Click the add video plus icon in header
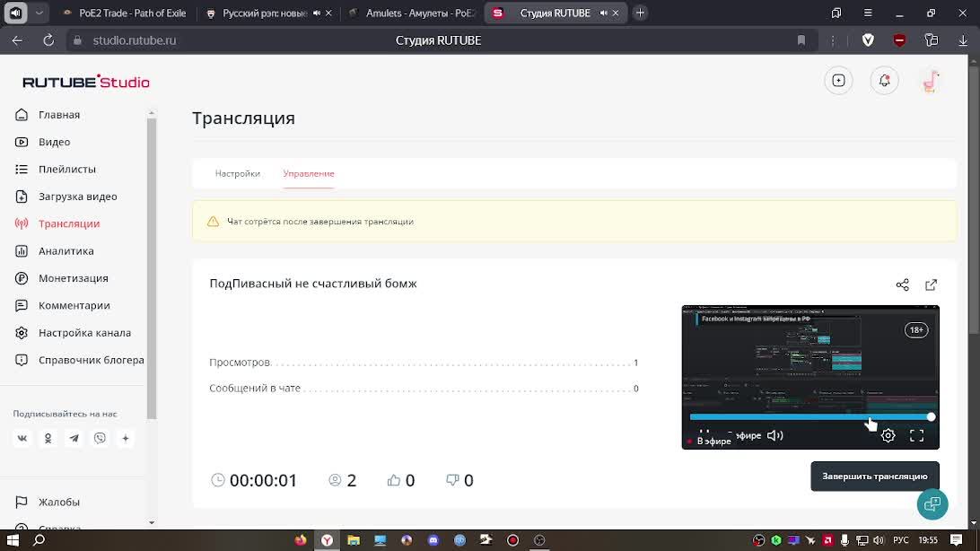 839,81
